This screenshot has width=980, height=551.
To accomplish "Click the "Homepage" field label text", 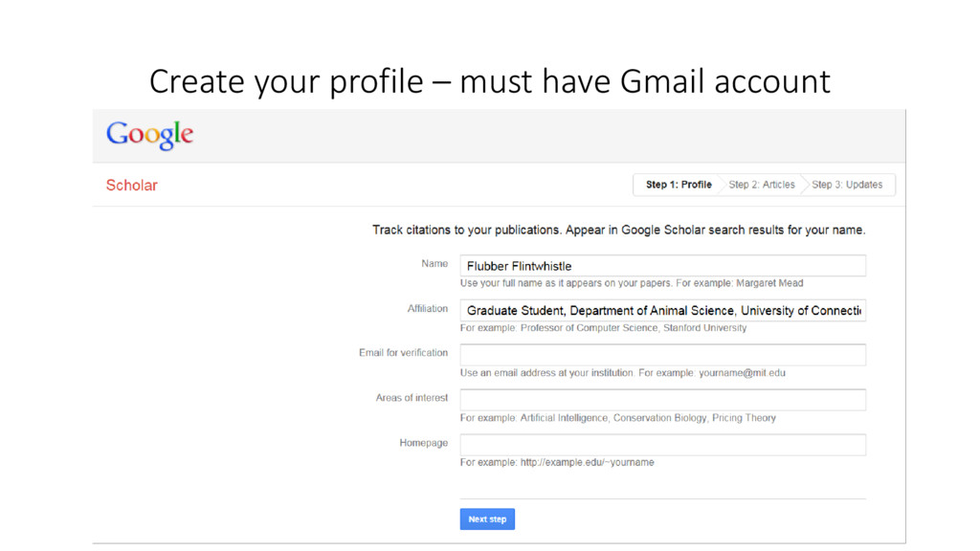I will 423,443.
